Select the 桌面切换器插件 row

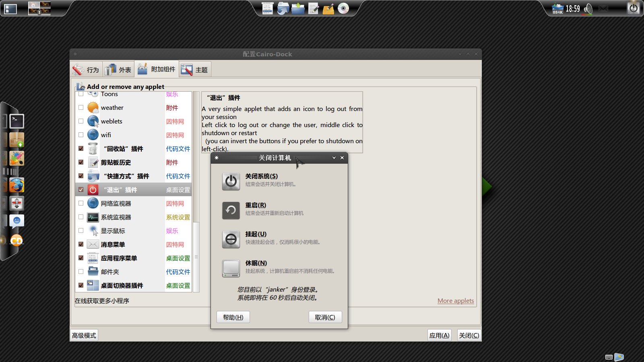coord(134,285)
